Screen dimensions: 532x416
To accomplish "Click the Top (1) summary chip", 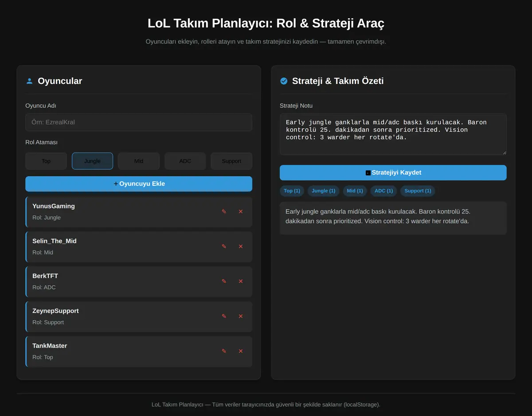I will 292,191.
